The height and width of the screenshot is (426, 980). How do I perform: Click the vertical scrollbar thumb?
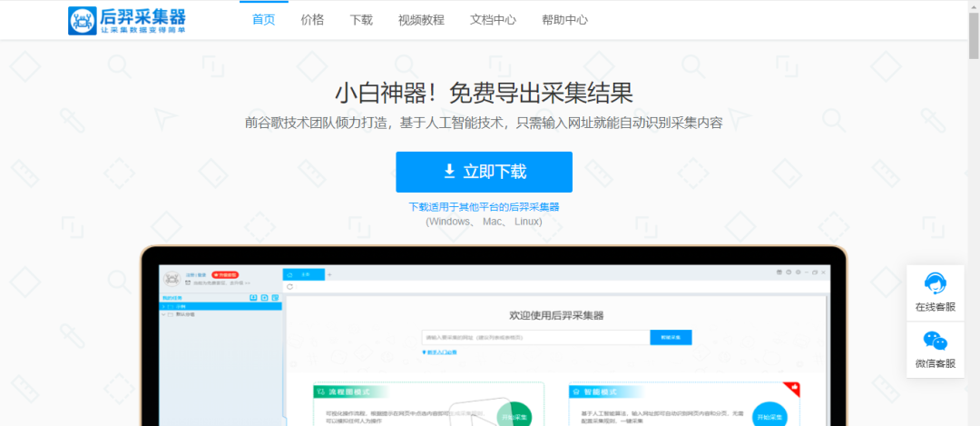(x=974, y=35)
